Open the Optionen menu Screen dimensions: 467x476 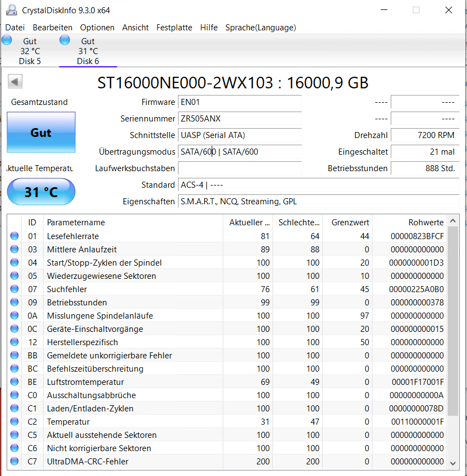[x=97, y=28]
